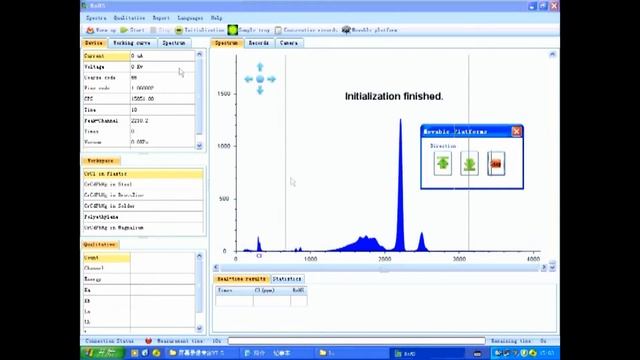The width and height of the screenshot is (640, 360).
Task: Select the Real-time results tab
Action: [x=242, y=279]
